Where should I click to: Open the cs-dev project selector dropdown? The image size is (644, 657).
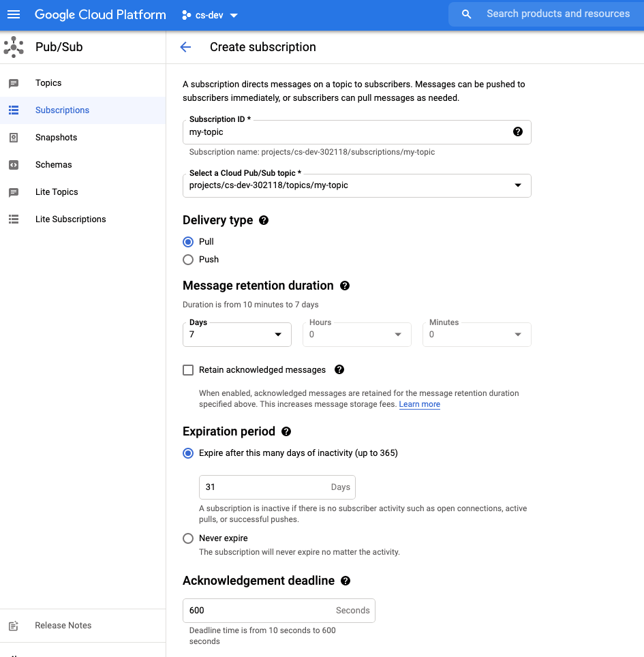[210, 15]
